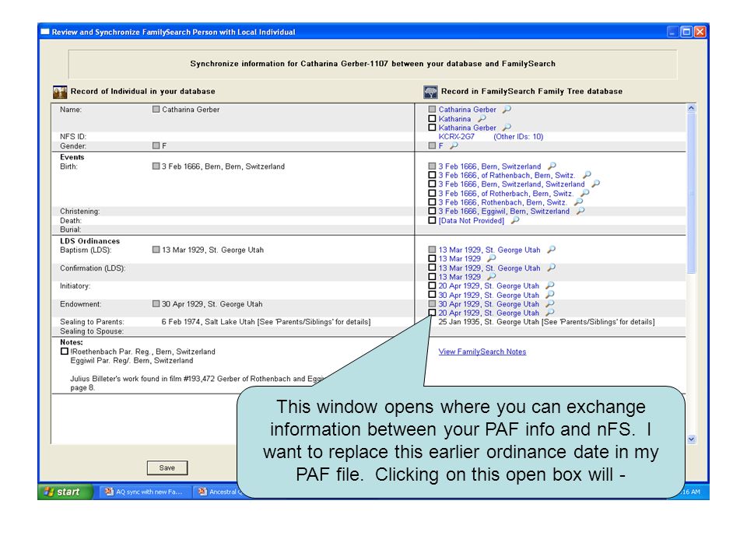The height and width of the screenshot is (560, 747).
Task: Select 25 Jan 1935, St. George Utah sealing text
Action: [x=546, y=322]
